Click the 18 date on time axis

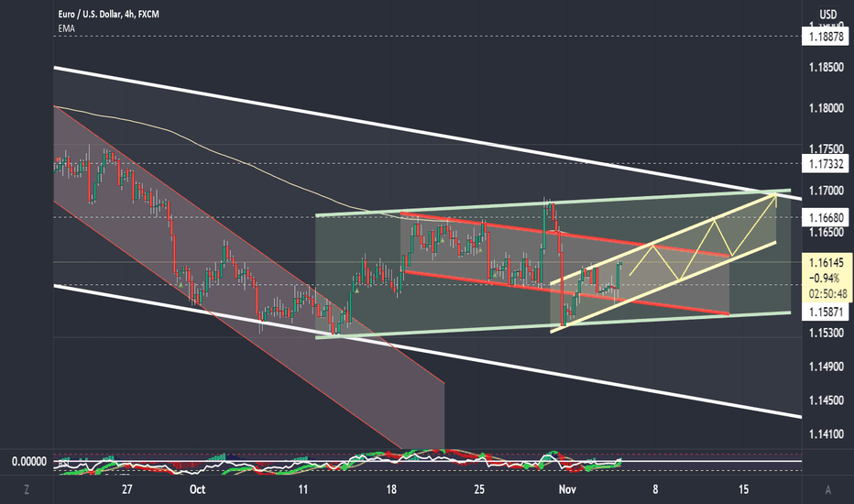tap(391, 489)
